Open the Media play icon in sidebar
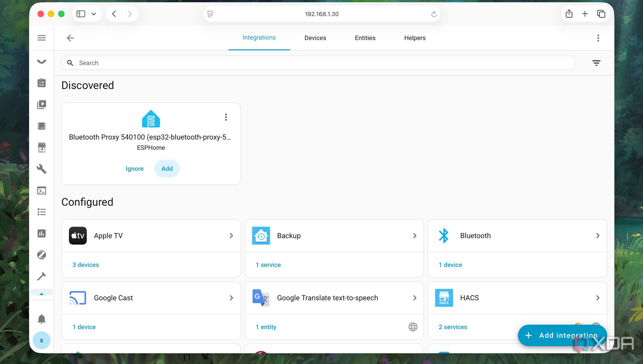Viewport: 643px width, 364px height. click(x=42, y=105)
